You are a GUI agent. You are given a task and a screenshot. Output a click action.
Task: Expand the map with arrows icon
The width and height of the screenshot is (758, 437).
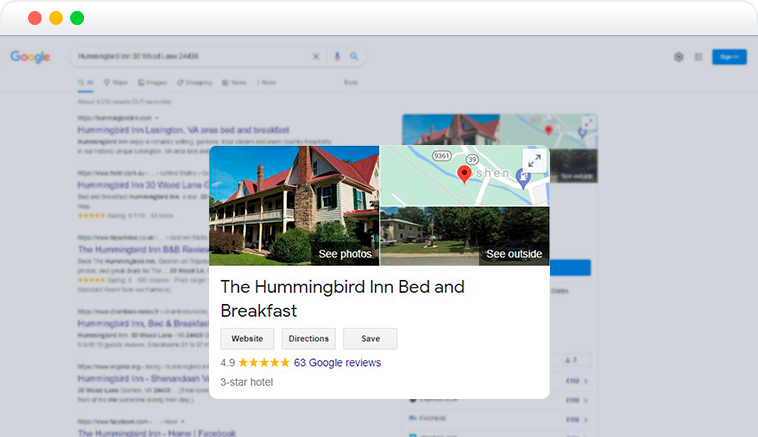point(534,161)
